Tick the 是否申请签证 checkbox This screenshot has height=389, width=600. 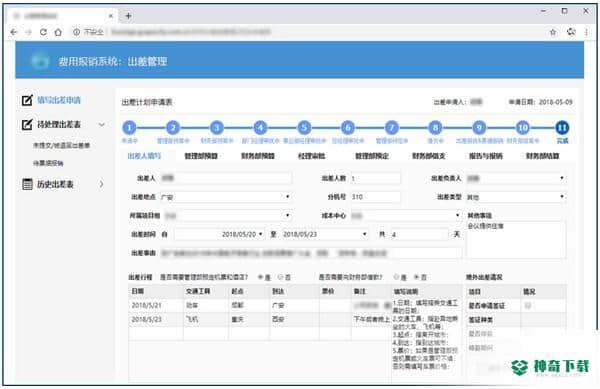click(x=528, y=305)
